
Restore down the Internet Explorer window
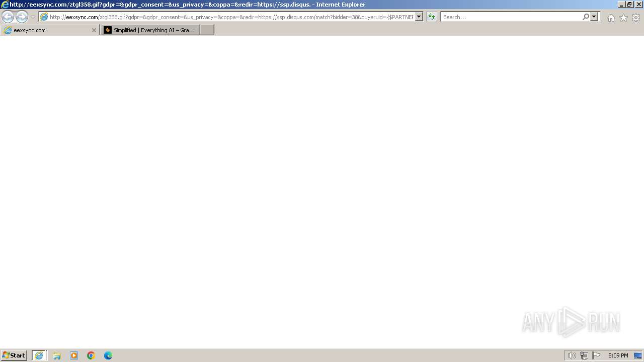point(629,5)
